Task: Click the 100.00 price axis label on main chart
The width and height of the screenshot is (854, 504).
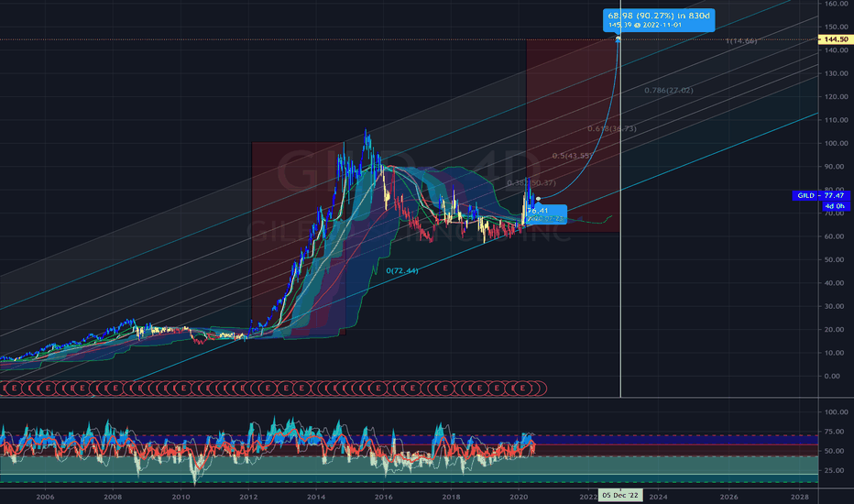Action: click(x=836, y=143)
